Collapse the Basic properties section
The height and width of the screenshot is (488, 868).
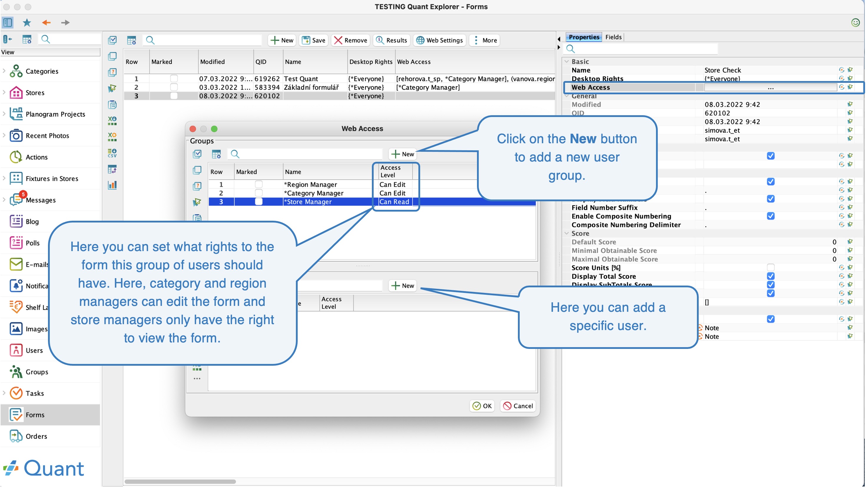[567, 61]
